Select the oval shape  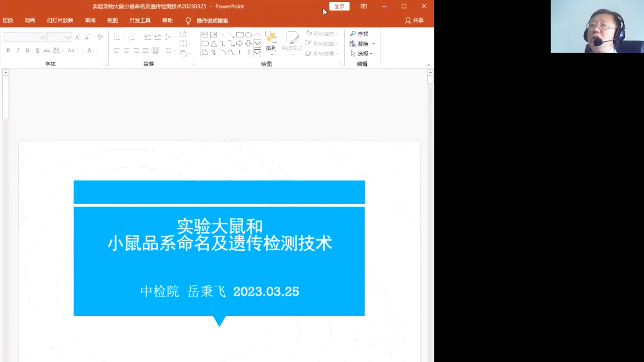[248, 35]
